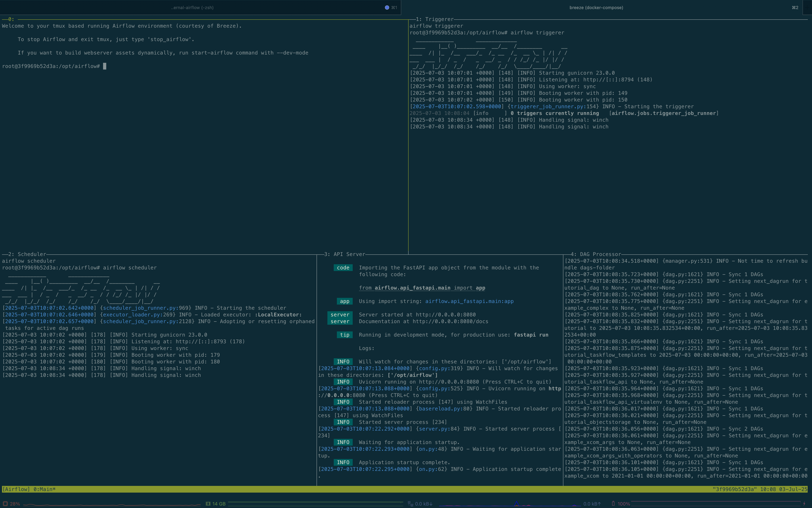The height and width of the screenshot is (508, 812).
Task: Click the "Not time to refresh" DAG Processor log line
Action: pyautogui.click(x=686, y=264)
